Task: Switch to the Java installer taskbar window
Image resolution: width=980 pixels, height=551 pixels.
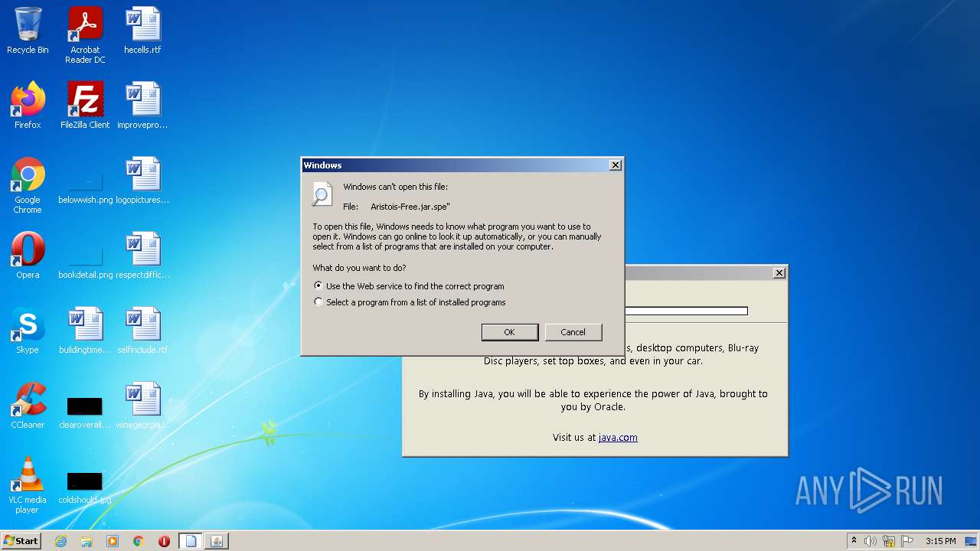Action: coord(217,541)
